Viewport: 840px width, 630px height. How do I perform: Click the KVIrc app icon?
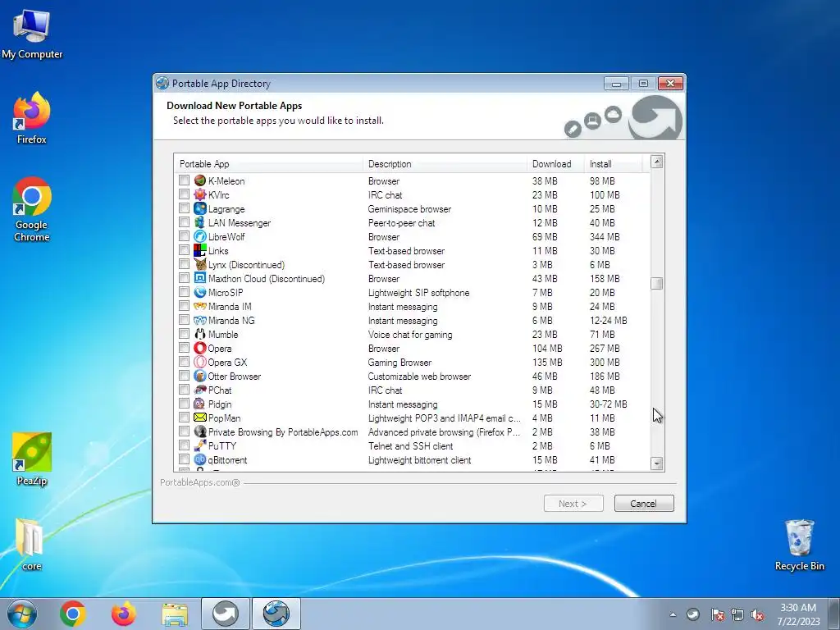(x=200, y=194)
